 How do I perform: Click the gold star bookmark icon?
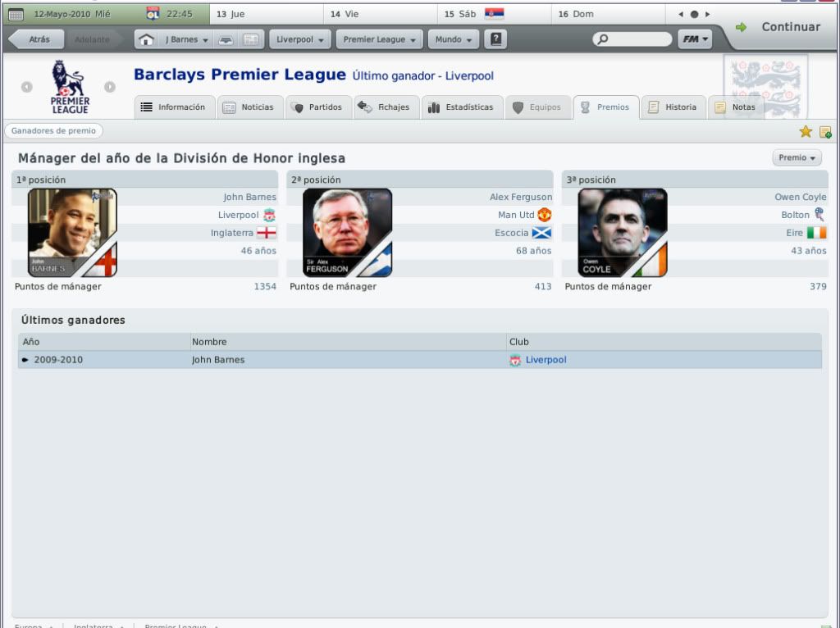[806, 132]
